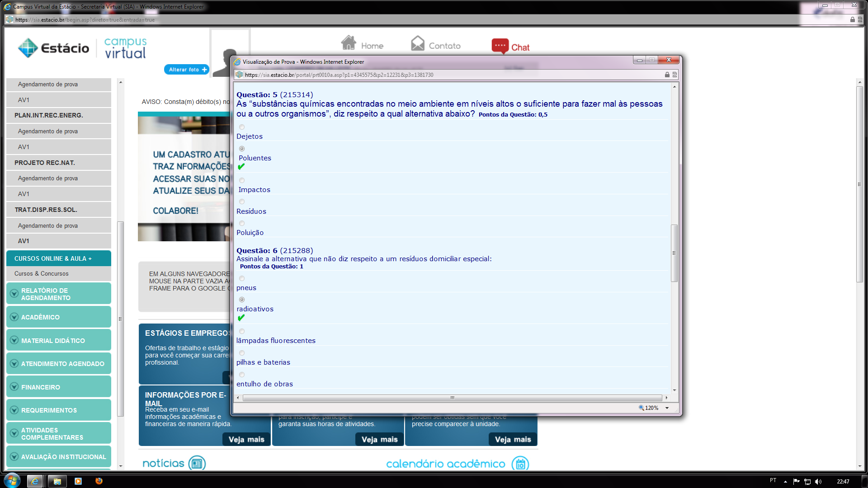This screenshot has height=488, width=868.
Task: Click Veja mais under Informações por e-mail
Action: (x=246, y=439)
